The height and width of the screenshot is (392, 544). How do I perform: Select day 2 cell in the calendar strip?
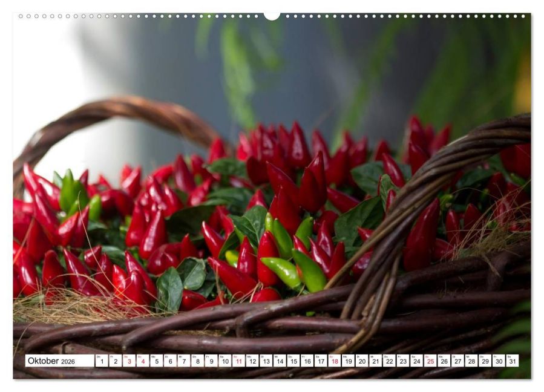click(116, 361)
